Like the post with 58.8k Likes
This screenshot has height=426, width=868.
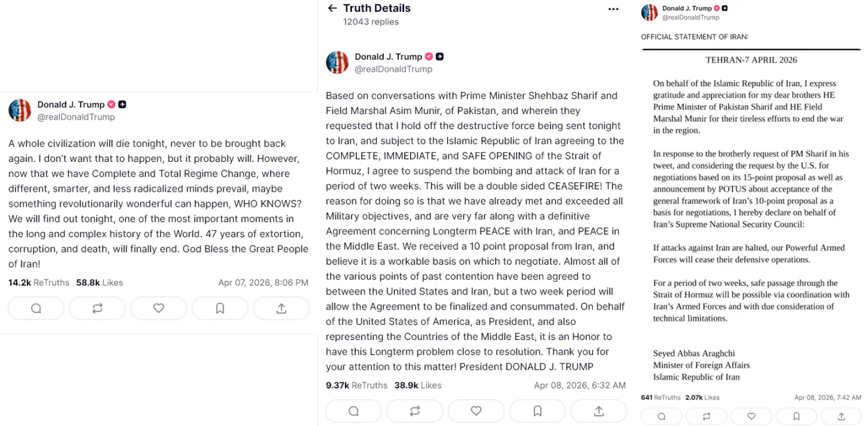pos(158,308)
